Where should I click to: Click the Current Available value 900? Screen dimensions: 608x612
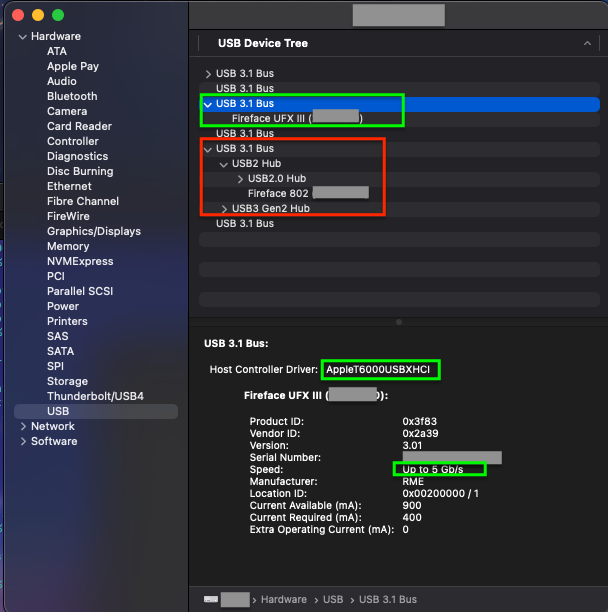click(x=412, y=506)
